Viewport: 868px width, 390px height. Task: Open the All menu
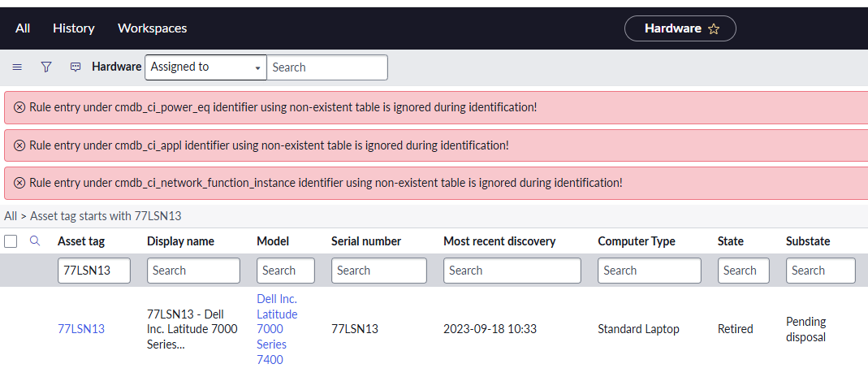[23, 28]
